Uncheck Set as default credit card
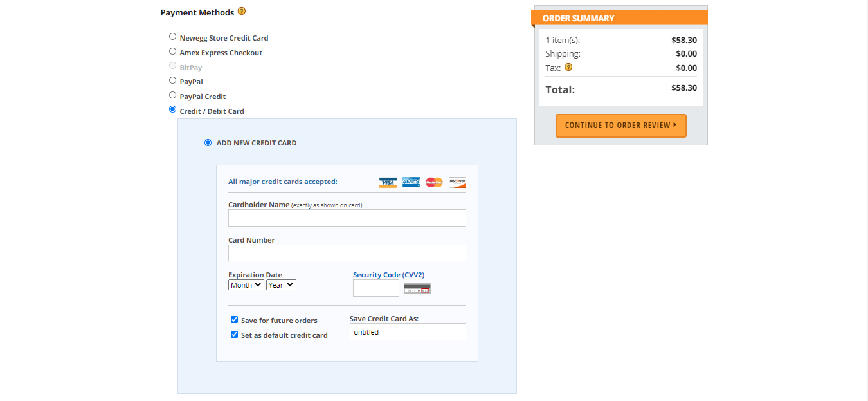This screenshot has width=868, height=401. pyautogui.click(x=234, y=335)
